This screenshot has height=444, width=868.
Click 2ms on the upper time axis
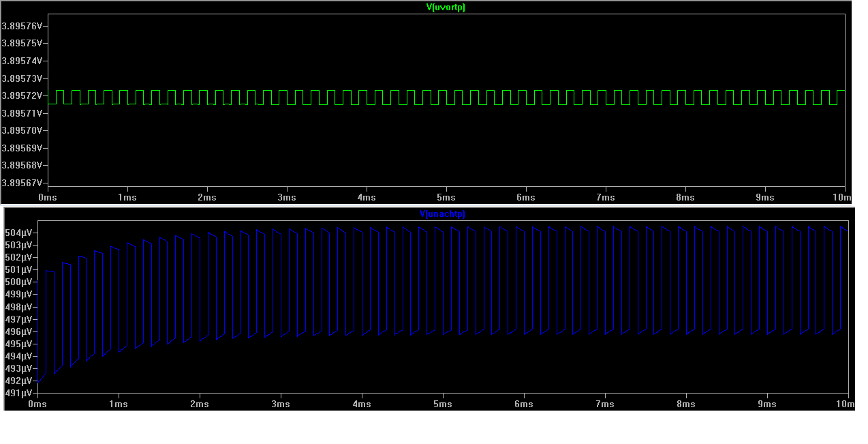pos(207,197)
